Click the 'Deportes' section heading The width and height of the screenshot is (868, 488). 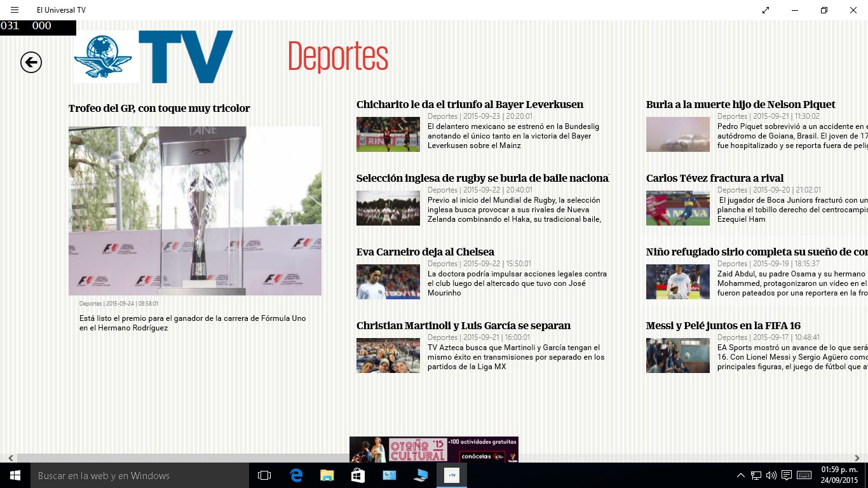[338, 57]
